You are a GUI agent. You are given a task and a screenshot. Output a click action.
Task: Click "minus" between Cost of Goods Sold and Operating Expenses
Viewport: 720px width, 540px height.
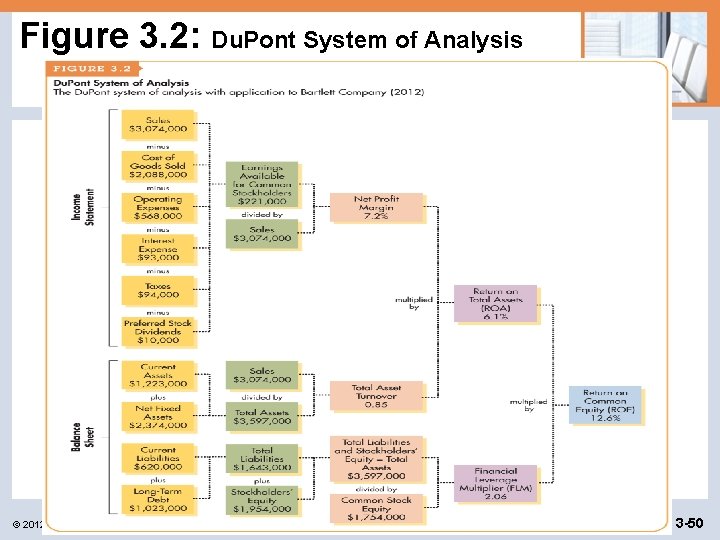158,188
